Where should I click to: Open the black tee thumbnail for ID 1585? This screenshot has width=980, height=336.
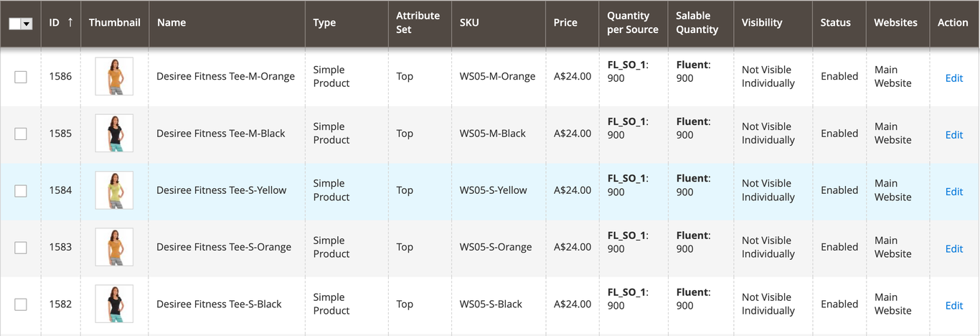pos(114,134)
